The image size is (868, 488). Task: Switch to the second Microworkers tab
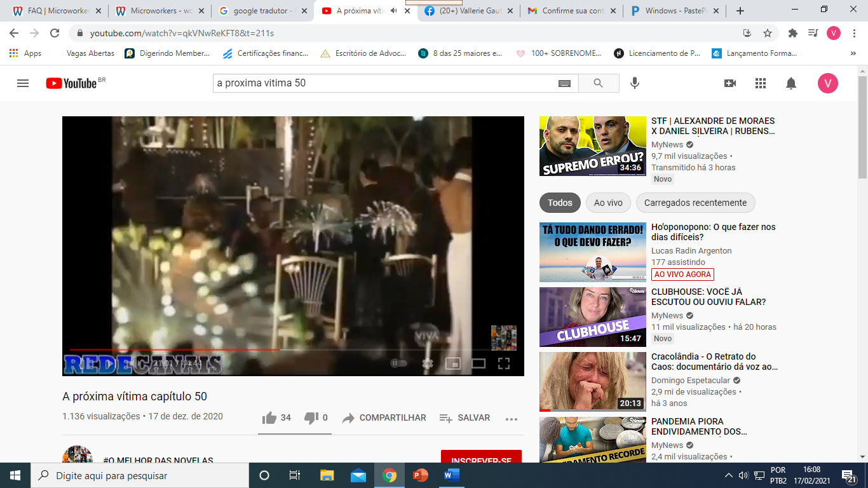click(159, 11)
